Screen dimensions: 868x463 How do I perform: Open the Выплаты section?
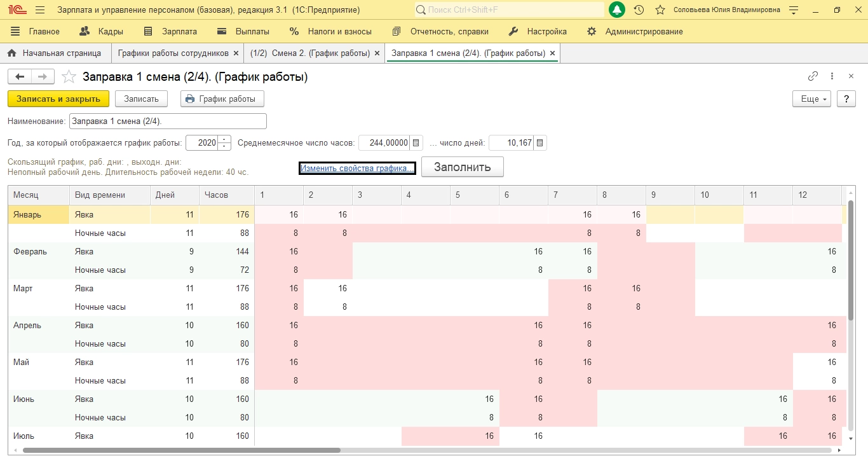tap(243, 31)
